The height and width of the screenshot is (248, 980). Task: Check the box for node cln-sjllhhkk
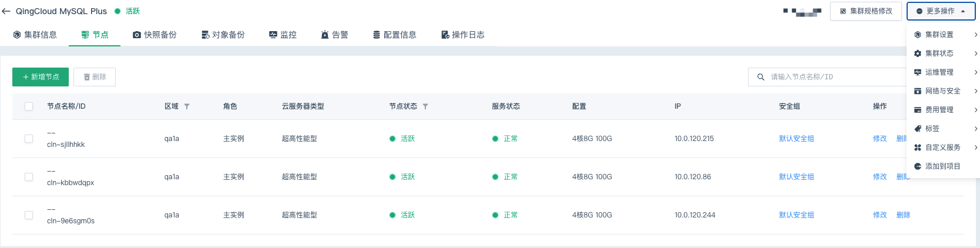click(x=29, y=139)
